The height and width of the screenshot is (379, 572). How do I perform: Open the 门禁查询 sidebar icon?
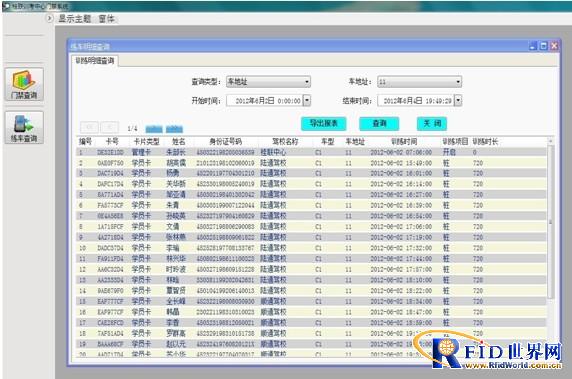coord(24,85)
